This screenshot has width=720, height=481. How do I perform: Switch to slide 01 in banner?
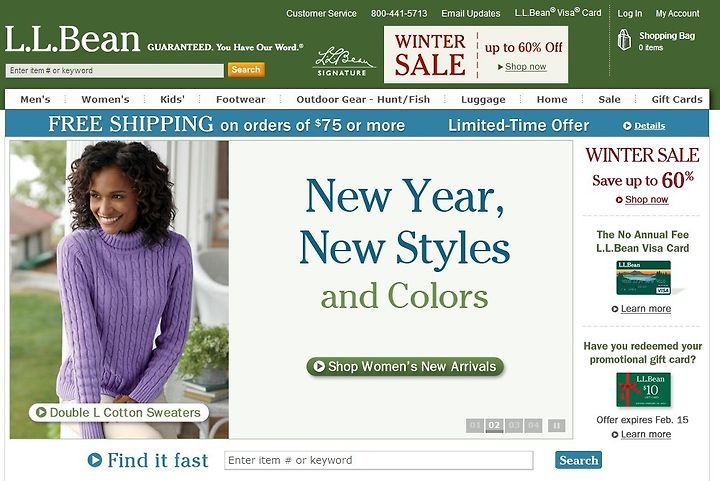(475, 425)
